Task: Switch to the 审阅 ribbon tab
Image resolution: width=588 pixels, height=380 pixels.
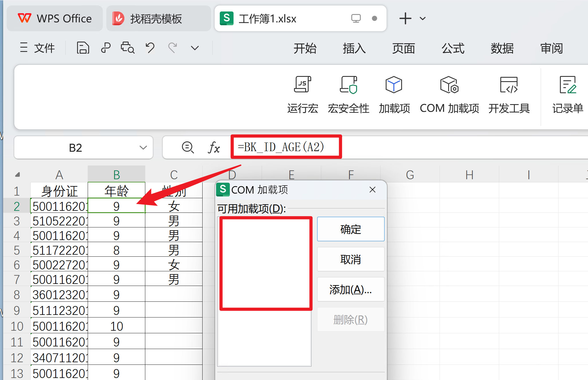Action: (x=552, y=48)
